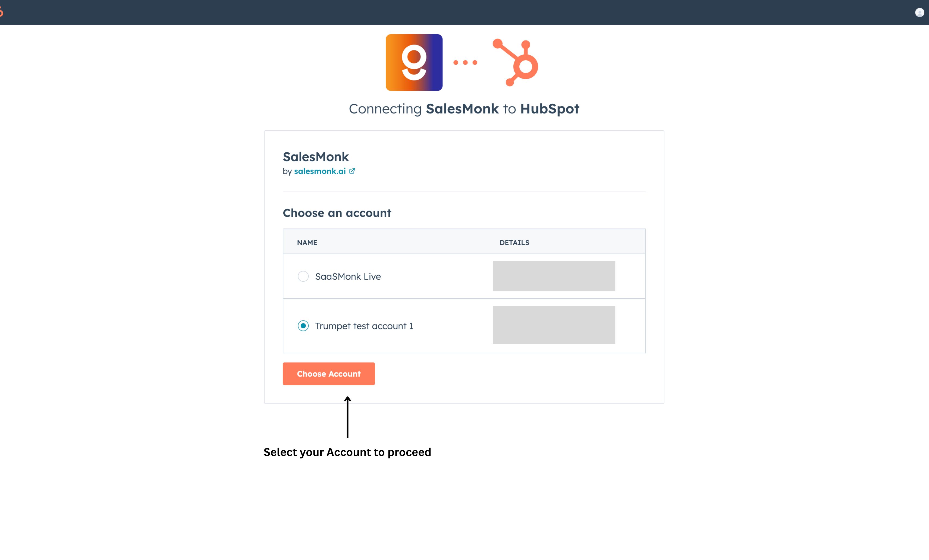Click the SalesMonk app logo

(414, 62)
